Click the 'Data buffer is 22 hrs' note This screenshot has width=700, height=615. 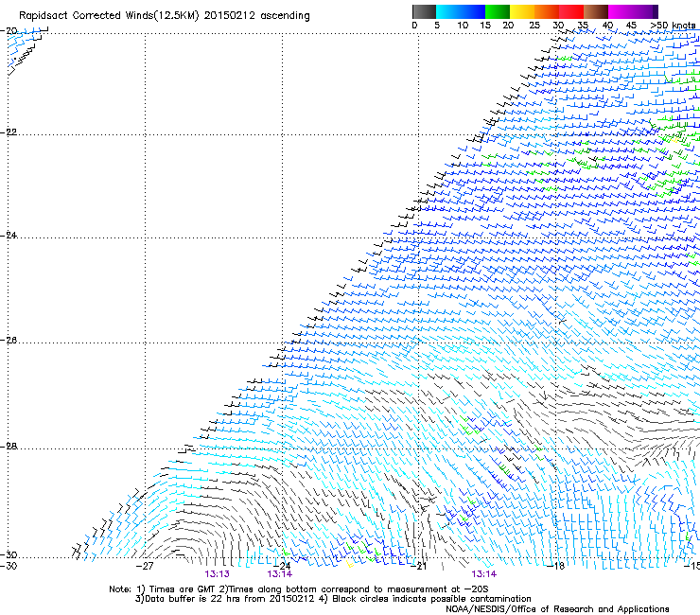click(x=194, y=599)
